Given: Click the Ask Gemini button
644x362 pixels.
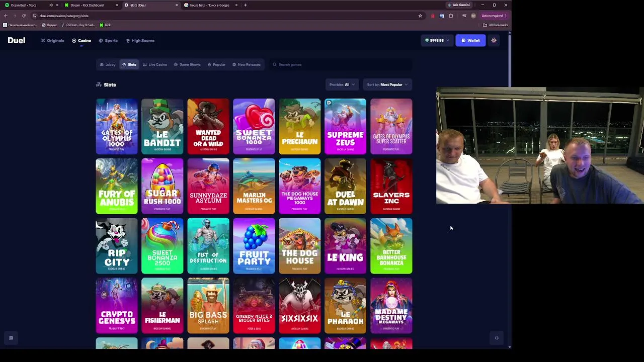Looking at the screenshot, I should point(458,5).
